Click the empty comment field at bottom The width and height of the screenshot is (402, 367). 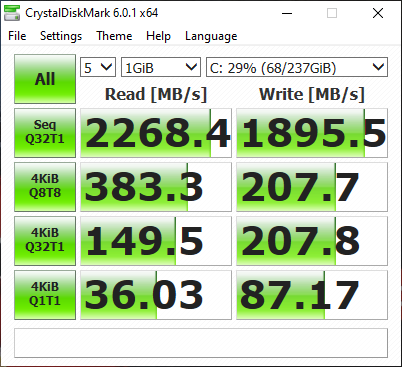pyautogui.click(x=201, y=343)
